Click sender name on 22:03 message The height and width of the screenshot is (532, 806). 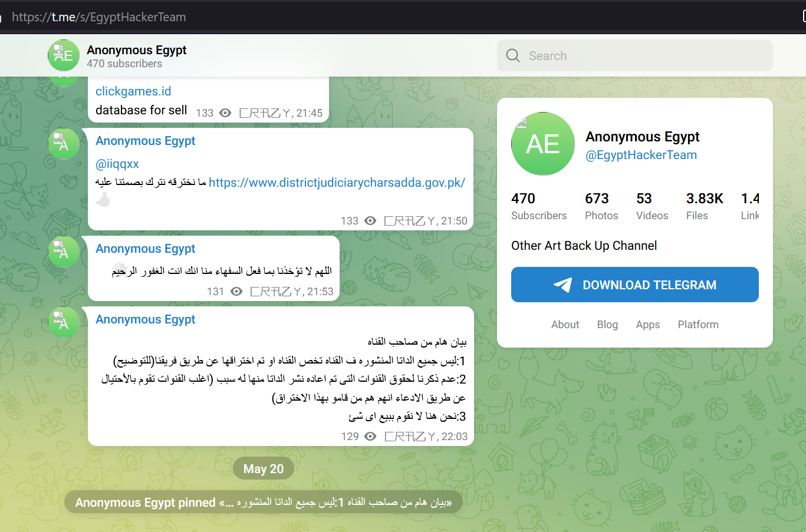(x=145, y=319)
